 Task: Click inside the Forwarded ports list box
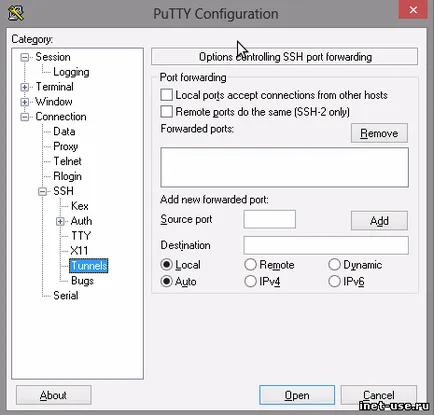[284, 167]
